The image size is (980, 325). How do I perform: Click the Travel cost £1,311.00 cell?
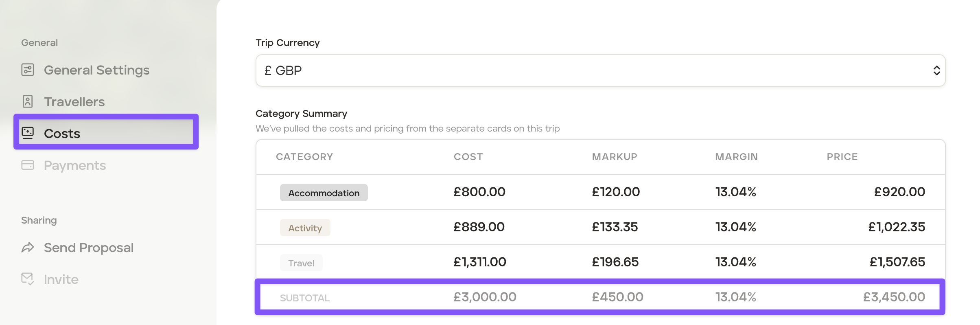[480, 262]
